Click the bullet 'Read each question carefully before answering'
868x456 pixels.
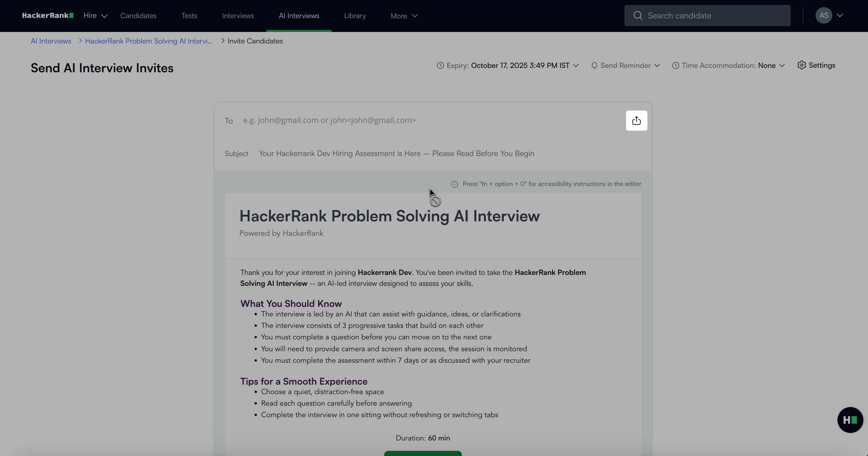pyautogui.click(x=336, y=403)
